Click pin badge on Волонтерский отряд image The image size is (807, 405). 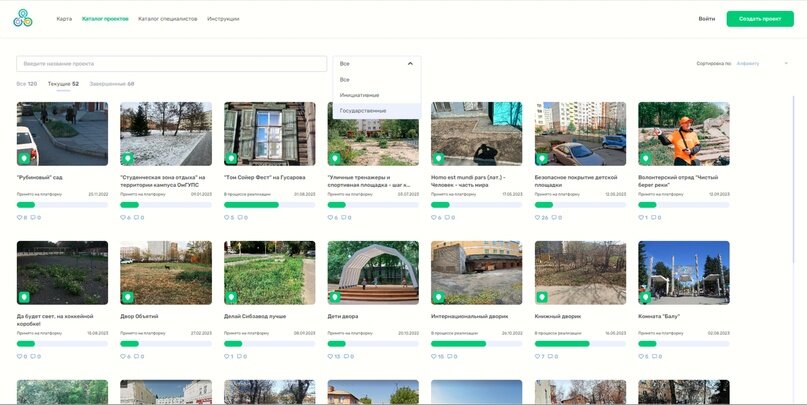646,158
